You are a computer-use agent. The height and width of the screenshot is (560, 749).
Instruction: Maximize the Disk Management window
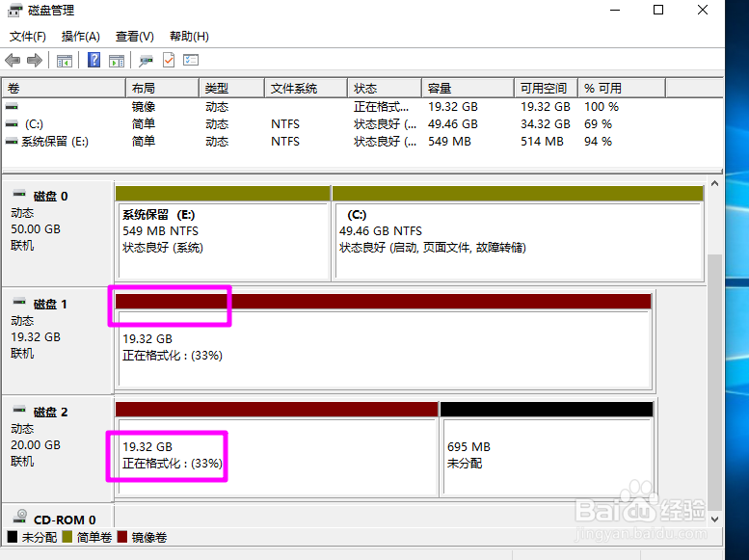pos(658,10)
